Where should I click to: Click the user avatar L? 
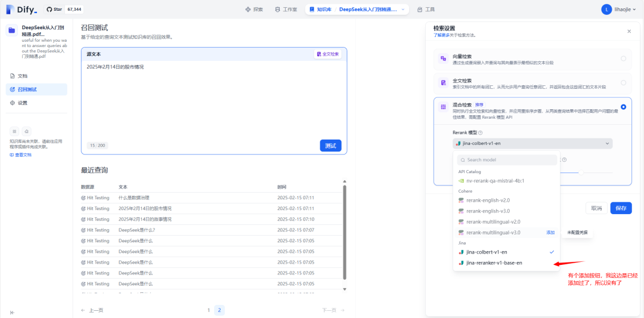click(x=606, y=10)
